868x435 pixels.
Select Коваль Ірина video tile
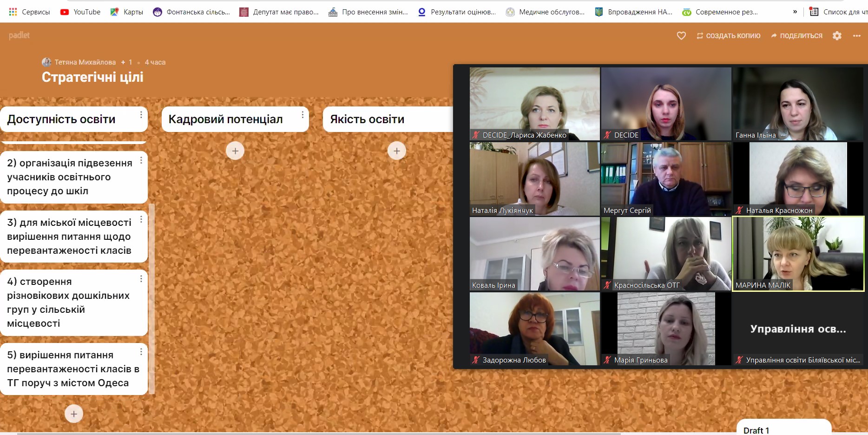[535, 254]
